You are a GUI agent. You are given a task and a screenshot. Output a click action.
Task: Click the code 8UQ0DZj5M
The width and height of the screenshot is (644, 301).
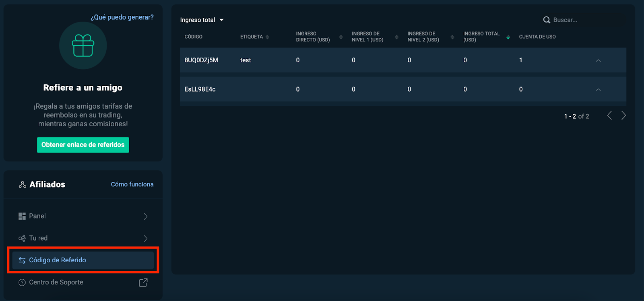[x=201, y=60]
